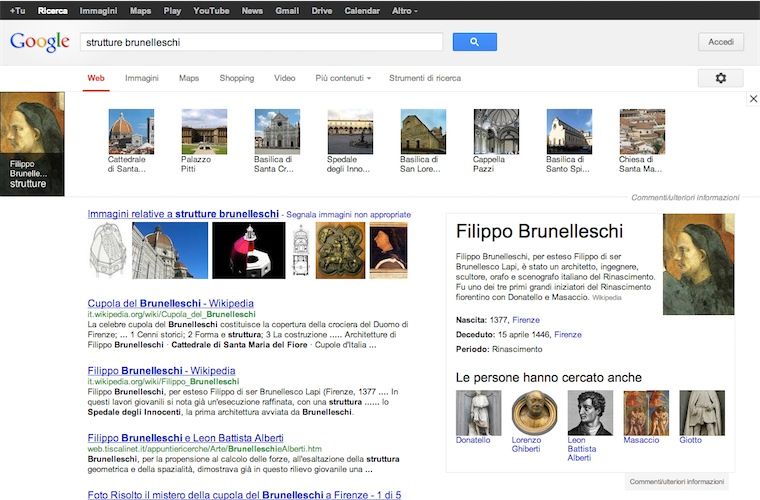Click Firenze link next to Nascita
Viewport: 760px width, 500px height.
(x=526, y=320)
